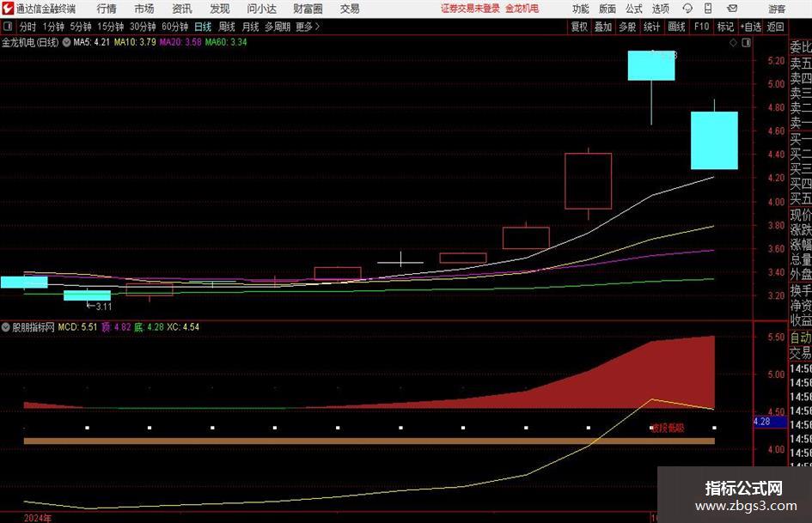
Task: Click the 3.11 low price label
Action: pyautogui.click(x=103, y=307)
